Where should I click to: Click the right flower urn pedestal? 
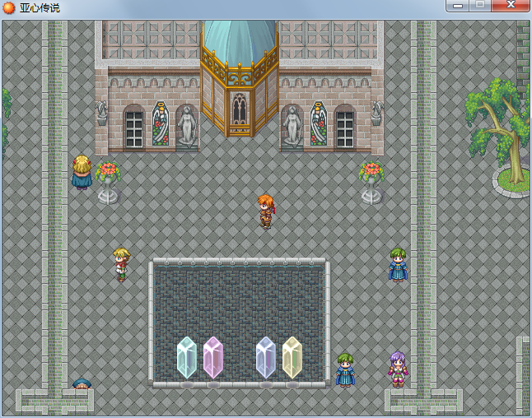click(371, 183)
